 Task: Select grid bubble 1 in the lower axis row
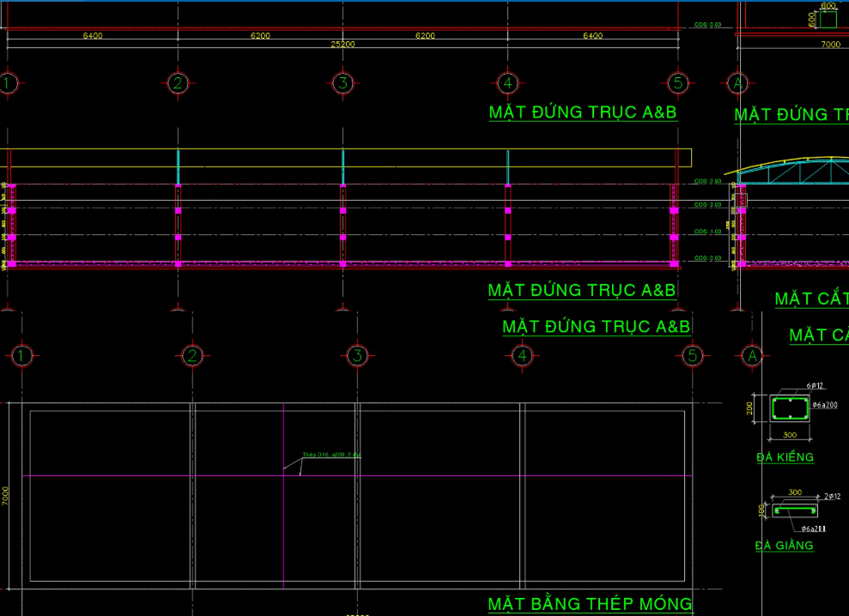tap(22, 356)
